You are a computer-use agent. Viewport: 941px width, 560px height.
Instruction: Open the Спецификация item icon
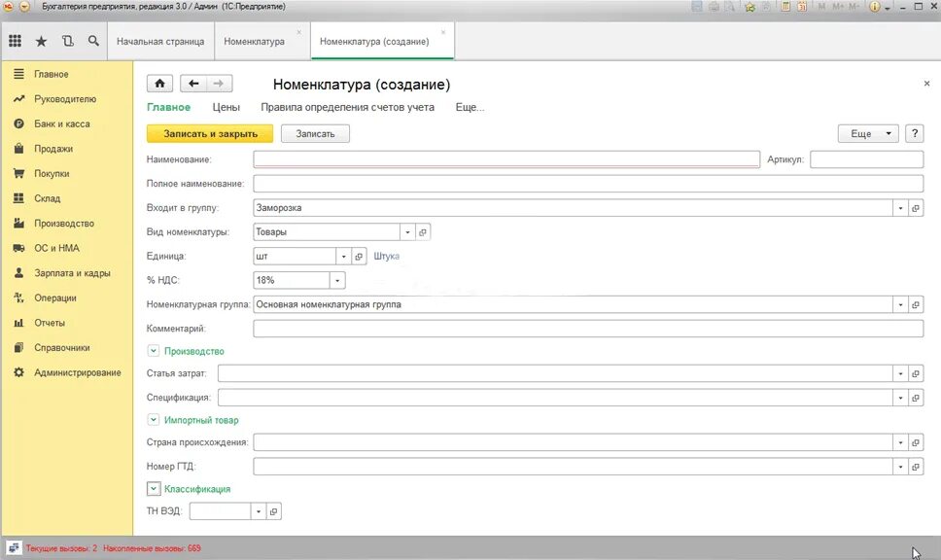point(916,398)
